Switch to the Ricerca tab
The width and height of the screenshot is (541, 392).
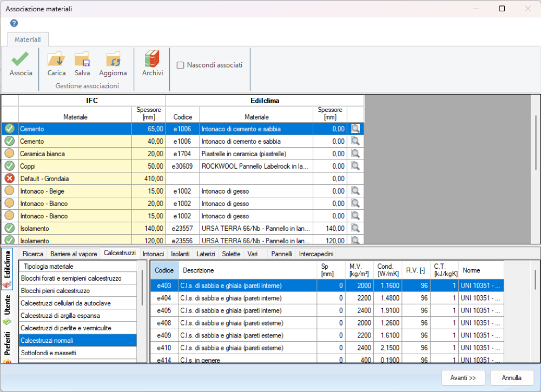[x=33, y=254]
